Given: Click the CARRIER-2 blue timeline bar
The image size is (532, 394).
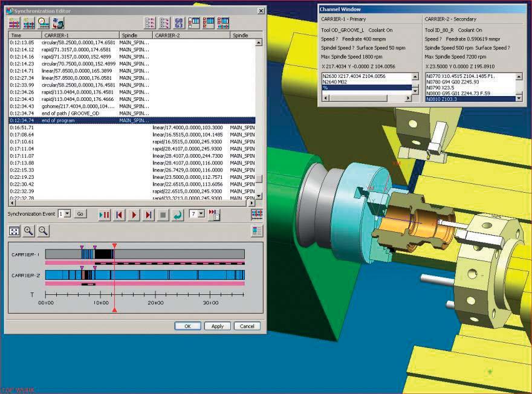Looking at the screenshot, I should tap(145, 275).
